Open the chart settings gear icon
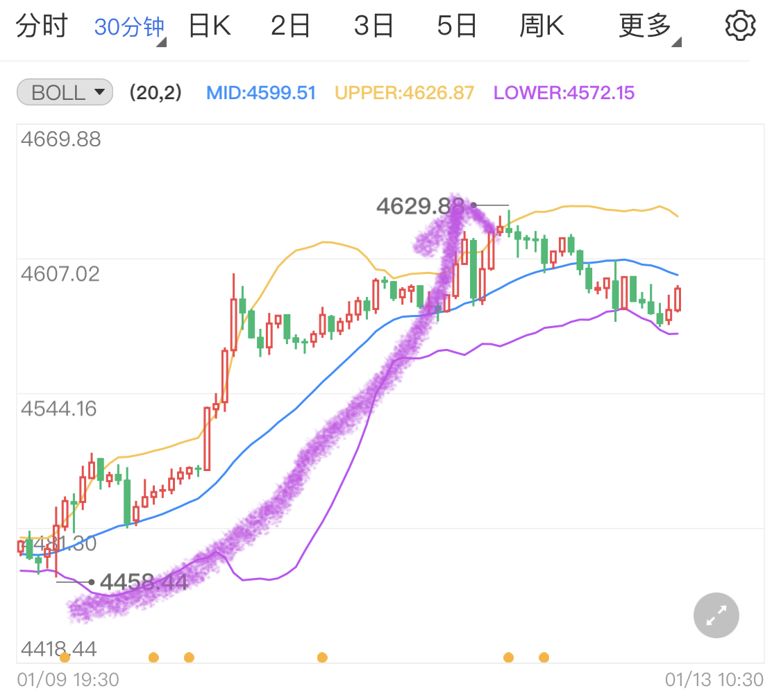 click(740, 26)
